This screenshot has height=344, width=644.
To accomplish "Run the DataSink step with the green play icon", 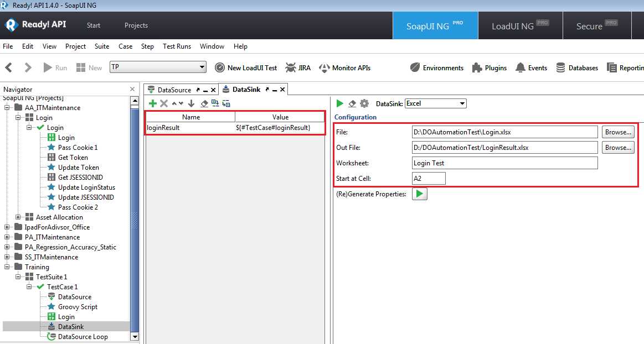I will pos(339,103).
